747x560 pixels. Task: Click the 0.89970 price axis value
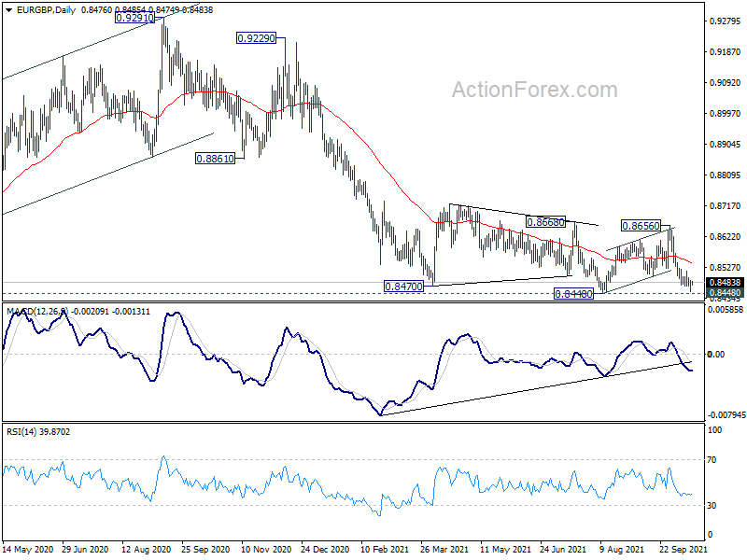pyautogui.click(x=726, y=113)
